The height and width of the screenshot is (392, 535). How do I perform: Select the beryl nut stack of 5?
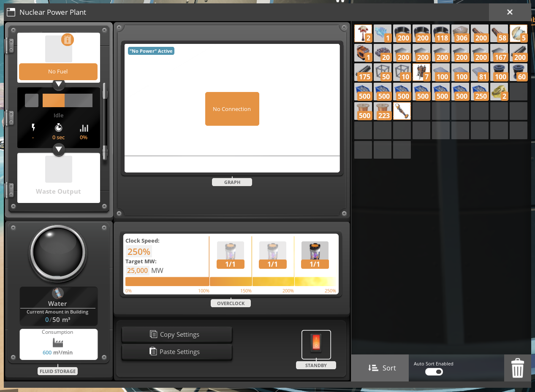[519, 33]
